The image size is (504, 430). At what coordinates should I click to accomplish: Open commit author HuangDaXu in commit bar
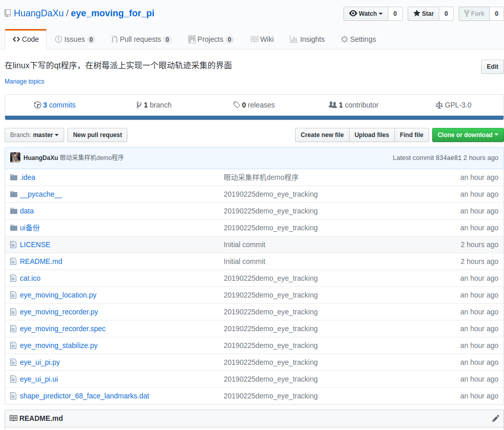click(40, 158)
